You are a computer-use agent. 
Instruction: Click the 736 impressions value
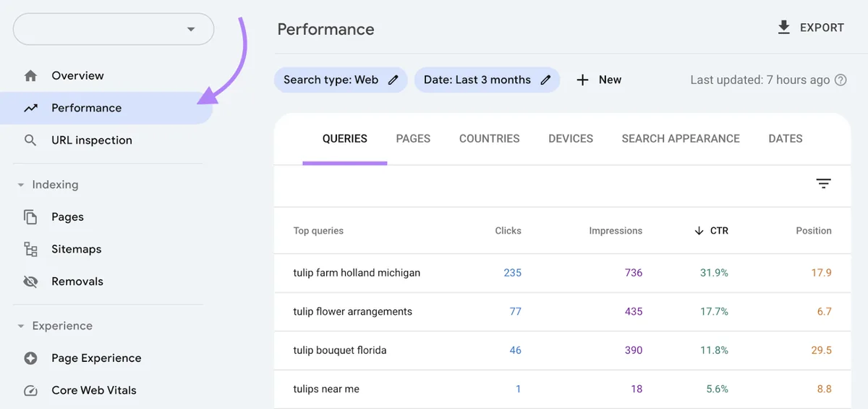(634, 273)
